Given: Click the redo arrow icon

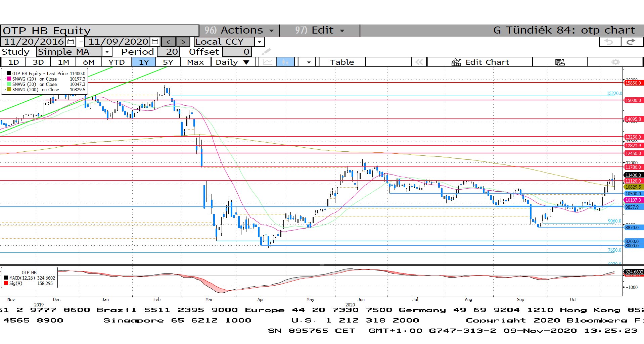Looking at the screenshot, I should point(632,42).
